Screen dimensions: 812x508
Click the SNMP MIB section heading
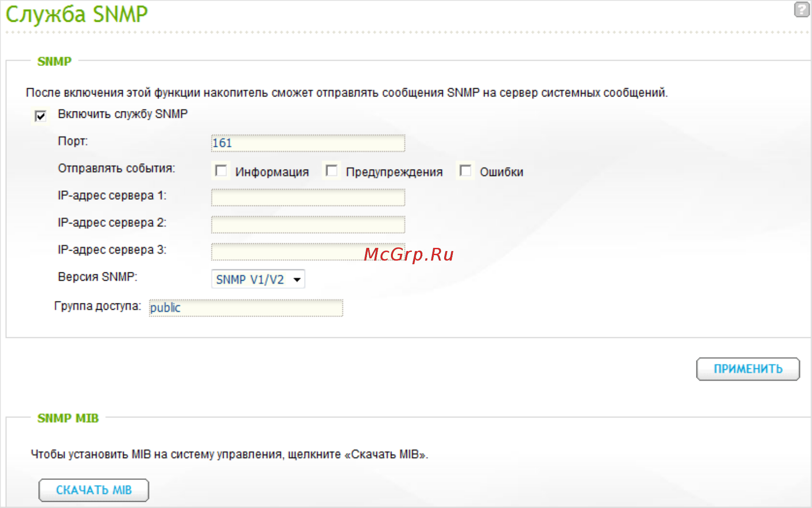pyautogui.click(x=68, y=418)
